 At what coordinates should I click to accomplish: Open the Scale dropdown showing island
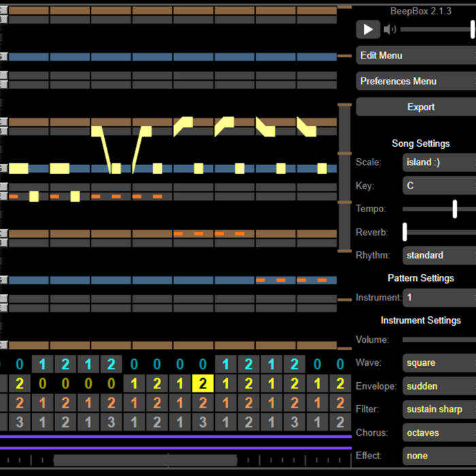click(x=439, y=163)
